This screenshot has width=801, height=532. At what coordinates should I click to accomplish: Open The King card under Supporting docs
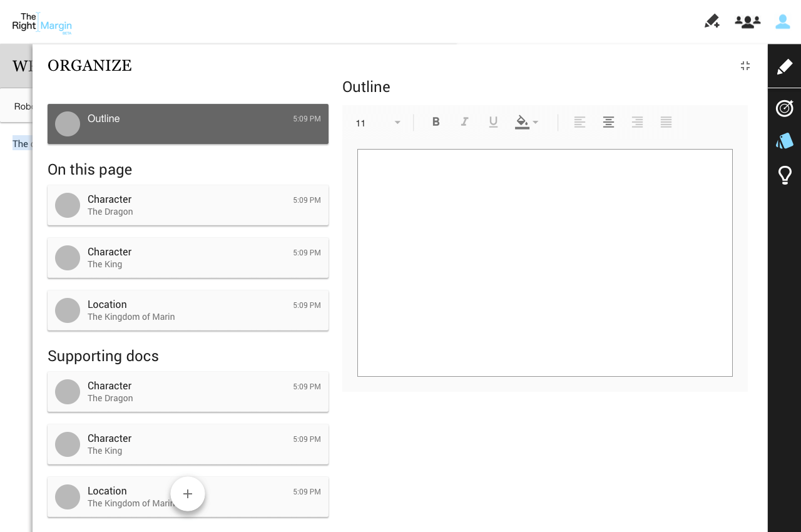coord(188,444)
